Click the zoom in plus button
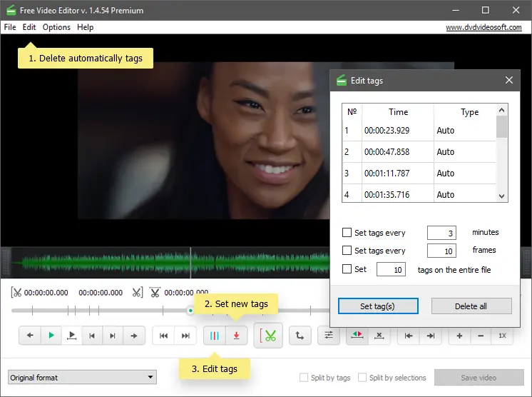 click(x=459, y=336)
